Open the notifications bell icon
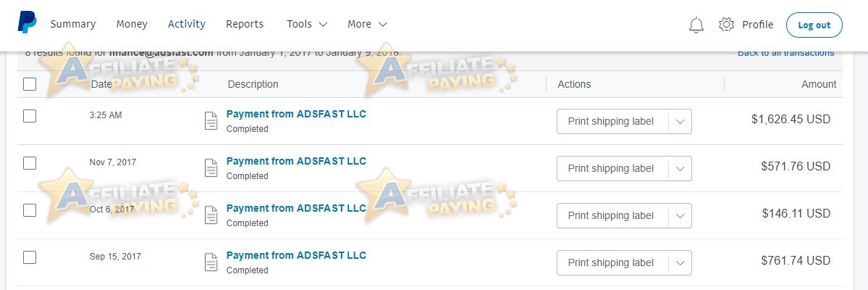Screen dimensions: 868x290 (696, 25)
